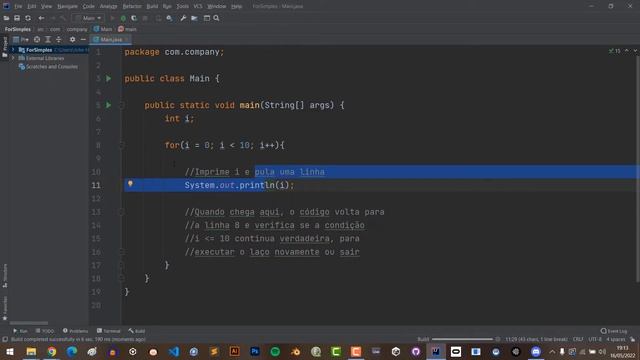Click the run gutter arrow beside main method
This screenshot has width=640, height=360.
coord(109,105)
